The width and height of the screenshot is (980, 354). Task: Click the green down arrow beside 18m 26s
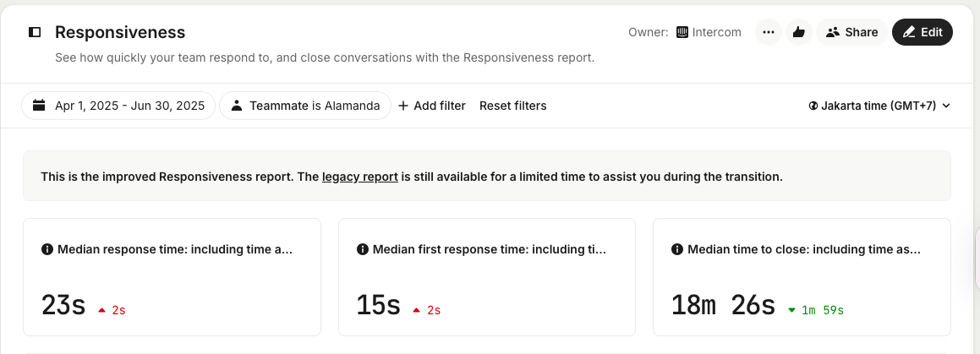[x=791, y=310]
